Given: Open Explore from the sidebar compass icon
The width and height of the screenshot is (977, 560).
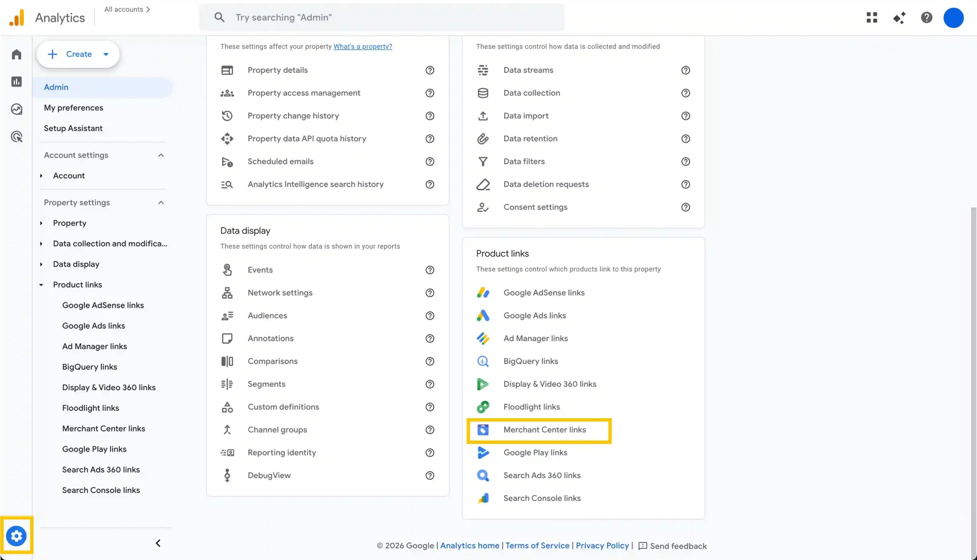Looking at the screenshot, I should [x=16, y=109].
